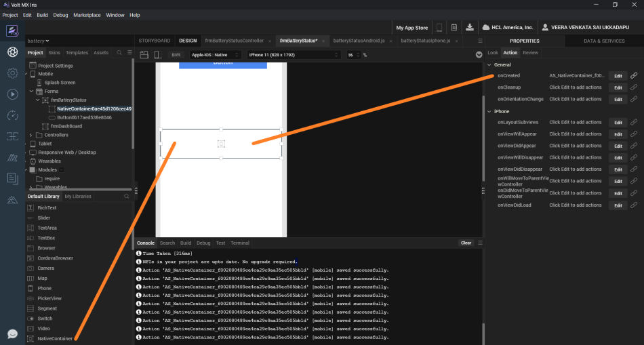The height and width of the screenshot is (345, 644).
Task: Select the CordovaBrowser widget in library
Action: coord(50,258)
